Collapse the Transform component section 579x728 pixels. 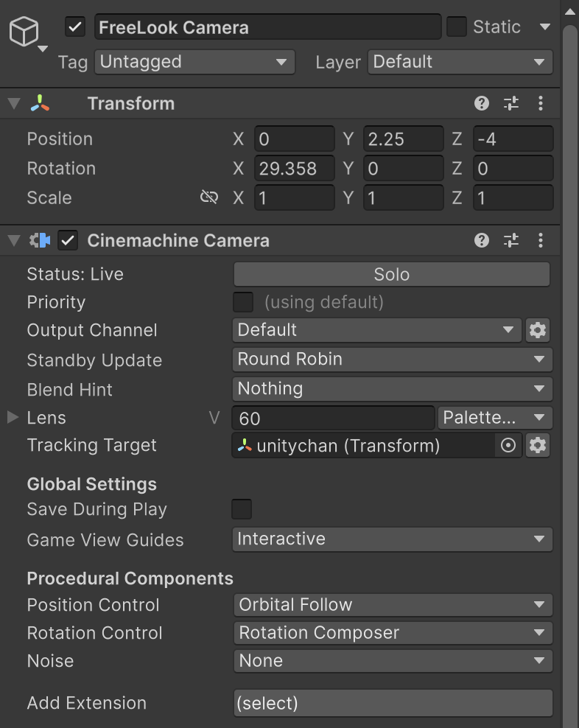[x=14, y=103]
